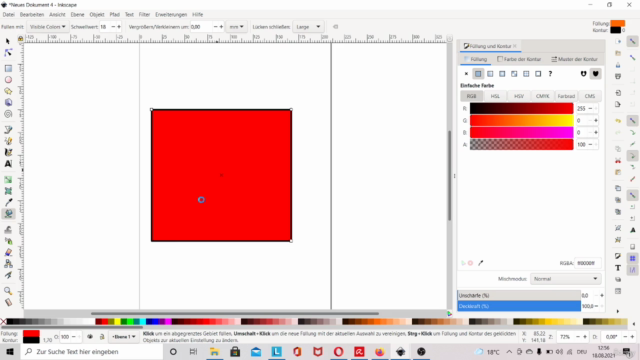Open the Mischmodus Normal dropdown
The width and height of the screenshot is (640, 360).
pyautogui.click(x=566, y=279)
